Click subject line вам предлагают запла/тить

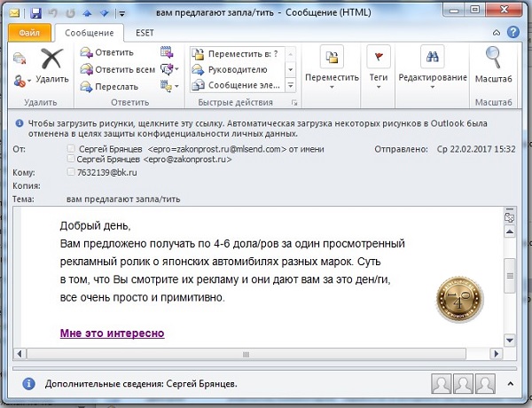123,200
